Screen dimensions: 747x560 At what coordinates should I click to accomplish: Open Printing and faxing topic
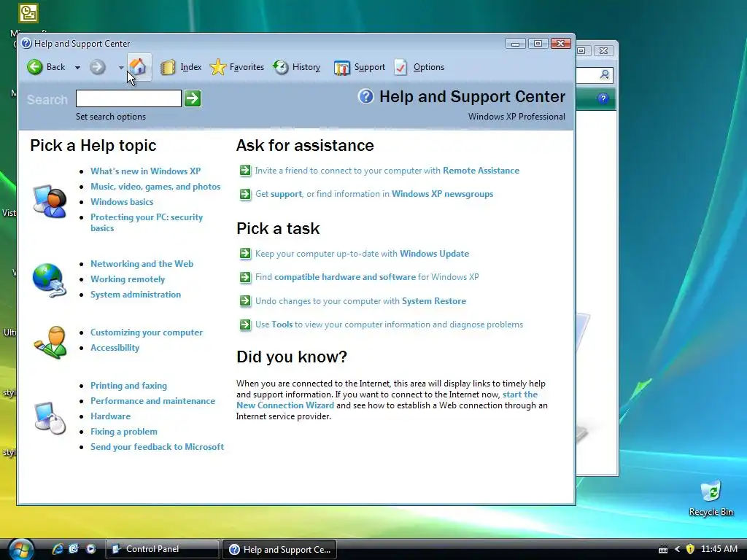(128, 386)
